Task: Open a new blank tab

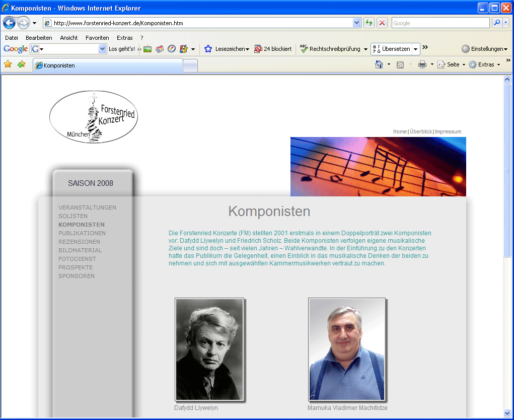Action: pyautogui.click(x=190, y=65)
